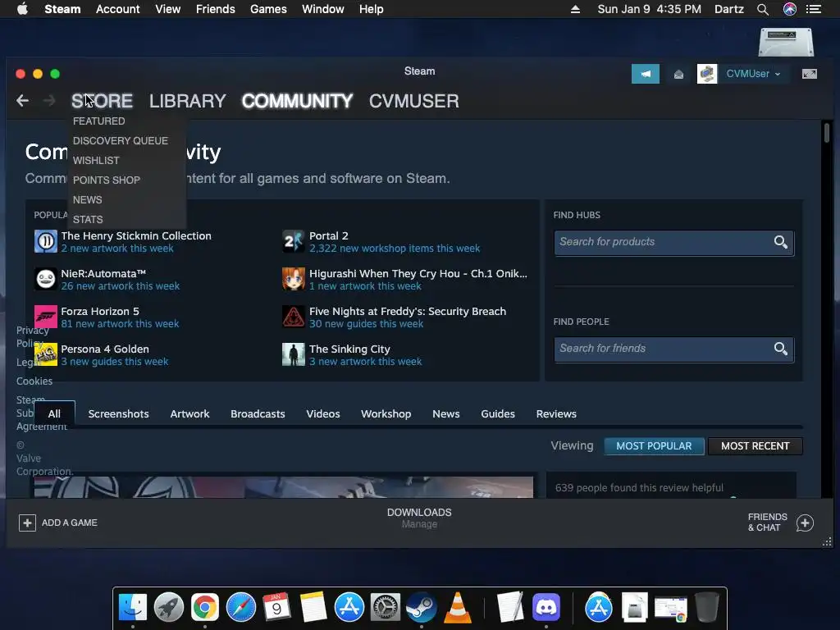Click the Find Hubs search magnifier
This screenshot has height=630, width=840.
coord(781,242)
